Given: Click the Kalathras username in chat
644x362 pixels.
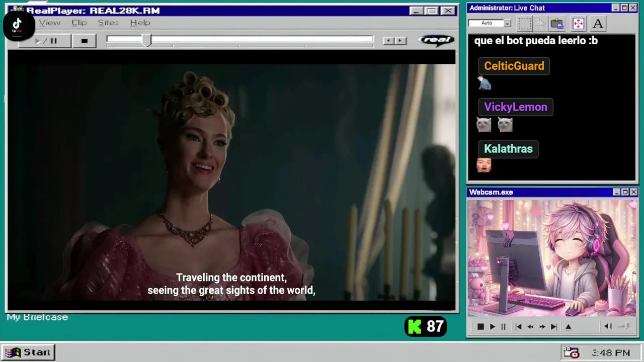Looking at the screenshot, I should [x=508, y=149].
